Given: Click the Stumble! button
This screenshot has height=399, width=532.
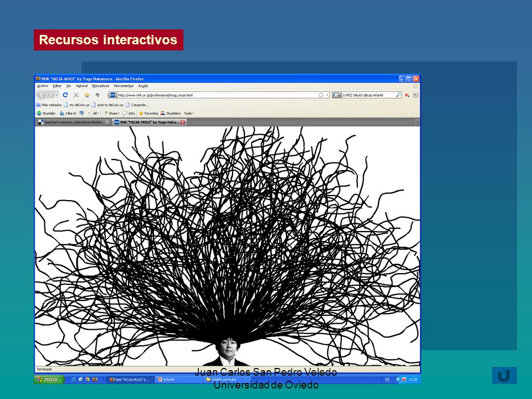Looking at the screenshot, I should [46, 113].
